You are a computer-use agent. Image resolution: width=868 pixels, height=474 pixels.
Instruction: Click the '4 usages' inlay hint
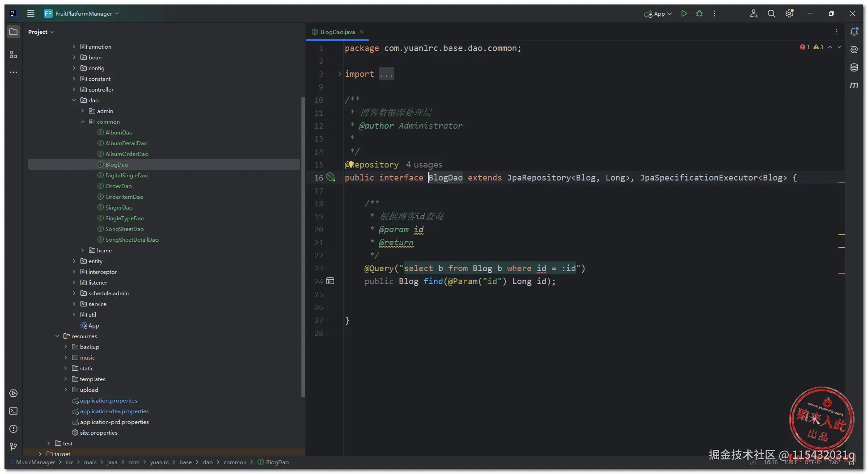423,165
